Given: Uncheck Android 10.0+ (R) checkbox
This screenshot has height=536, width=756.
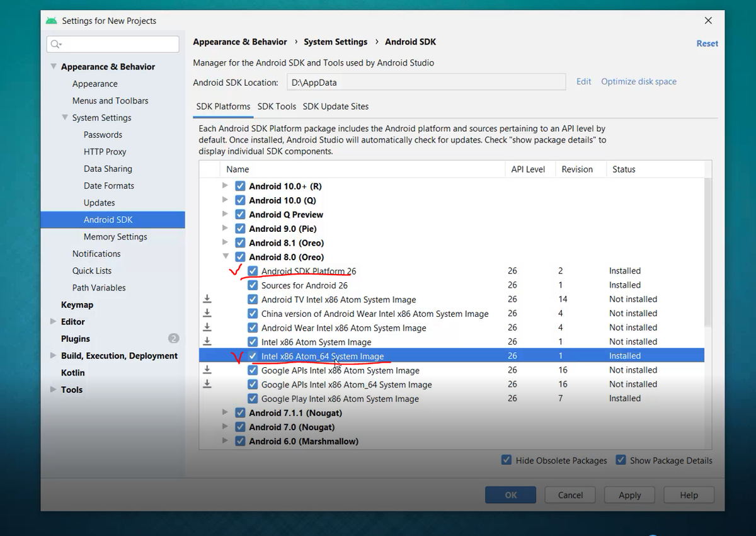Looking at the screenshot, I should coord(240,186).
